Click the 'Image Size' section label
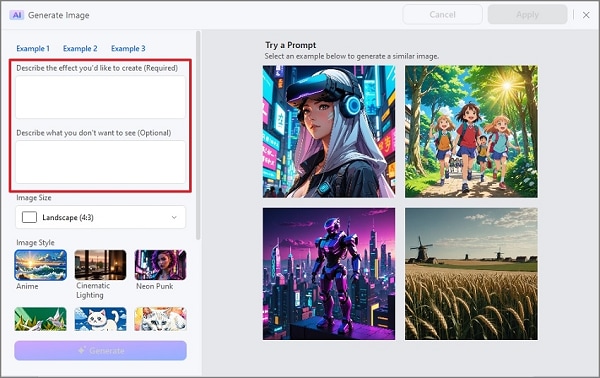Screen dimensions: 600x378 pos(34,198)
